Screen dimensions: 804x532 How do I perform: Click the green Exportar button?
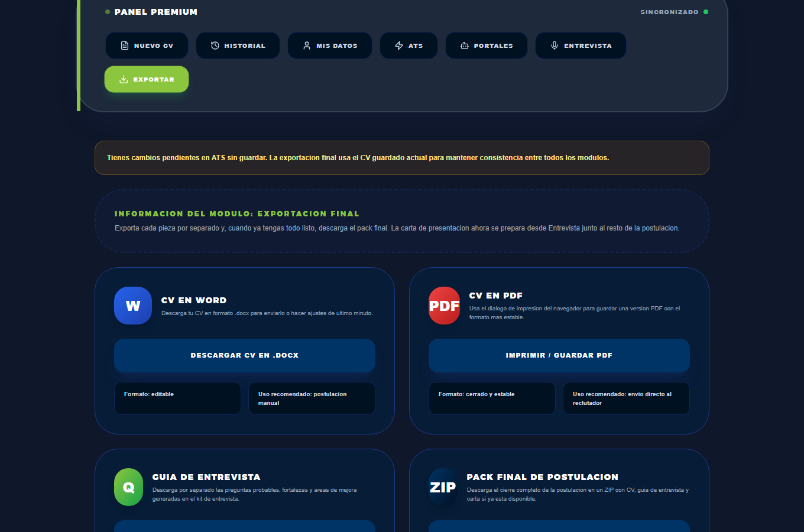pos(147,79)
